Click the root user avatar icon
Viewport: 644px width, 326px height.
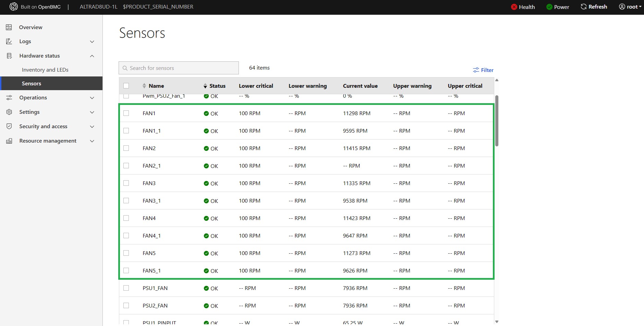(x=622, y=7)
